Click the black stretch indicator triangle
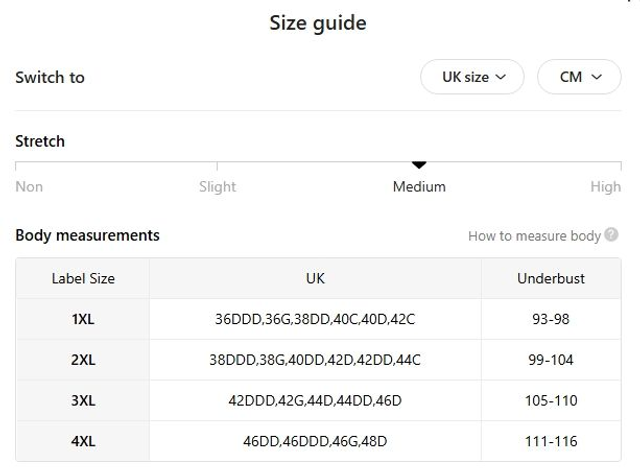640x471 pixels. coord(419,165)
